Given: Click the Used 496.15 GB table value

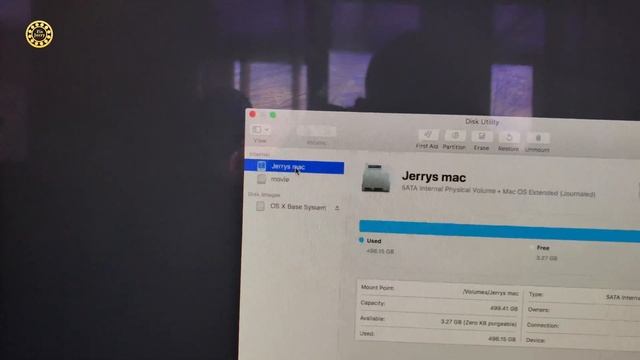Looking at the screenshot, I should tap(502, 339).
